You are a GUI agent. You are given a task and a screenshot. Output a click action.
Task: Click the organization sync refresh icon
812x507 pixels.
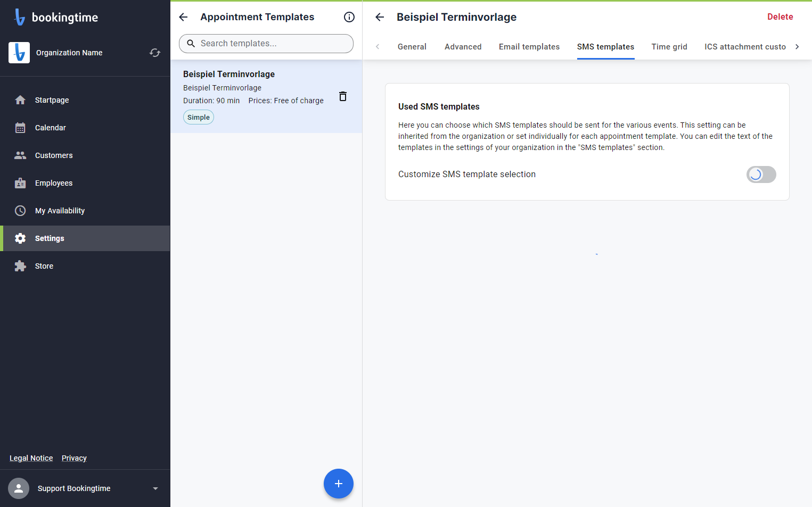pyautogui.click(x=155, y=53)
